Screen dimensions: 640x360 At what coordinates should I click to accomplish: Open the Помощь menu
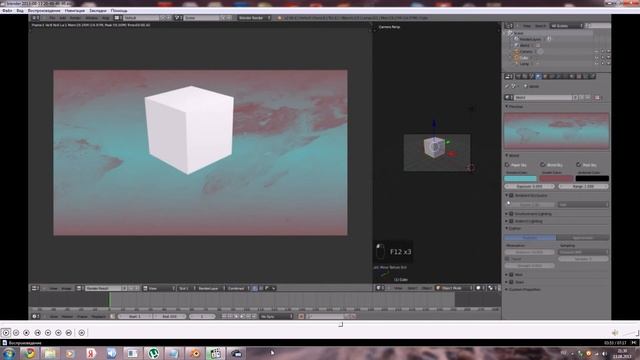coord(119,11)
